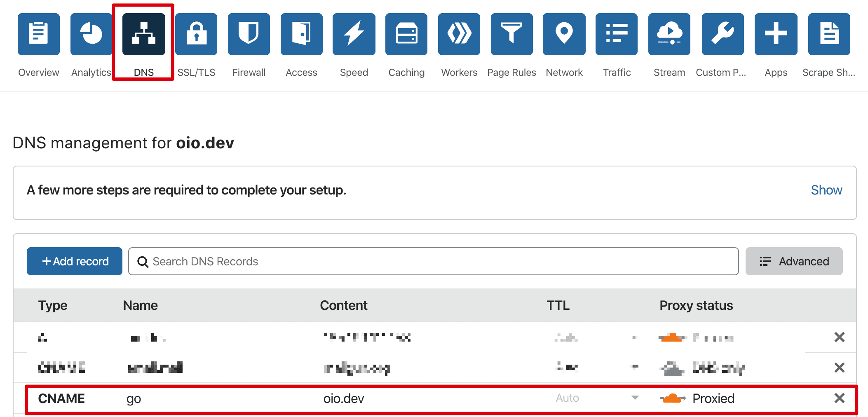Open the Overview section icon

[x=39, y=34]
